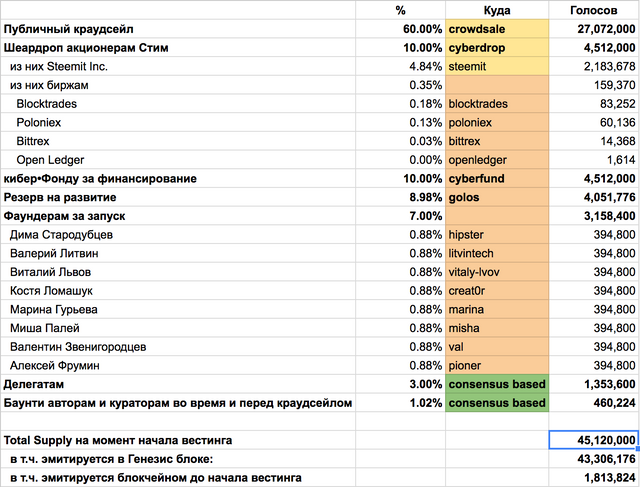Click the 1.02% percentage cell
Image resolution: width=640 pixels, height=487 pixels.
[x=400, y=403]
